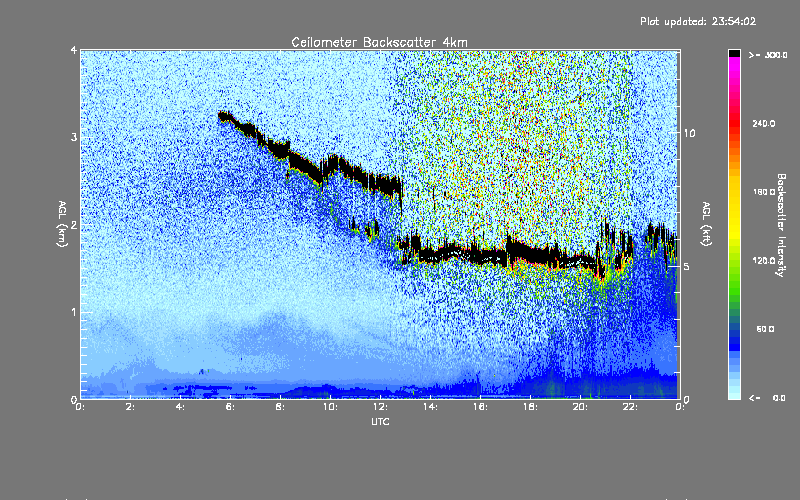Click the '120.0' colorbar label

click(764, 261)
